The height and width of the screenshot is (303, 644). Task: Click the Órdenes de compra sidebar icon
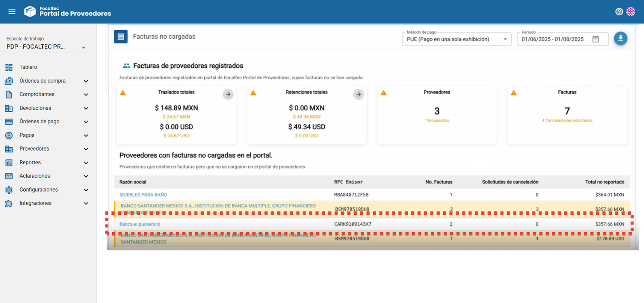9,81
